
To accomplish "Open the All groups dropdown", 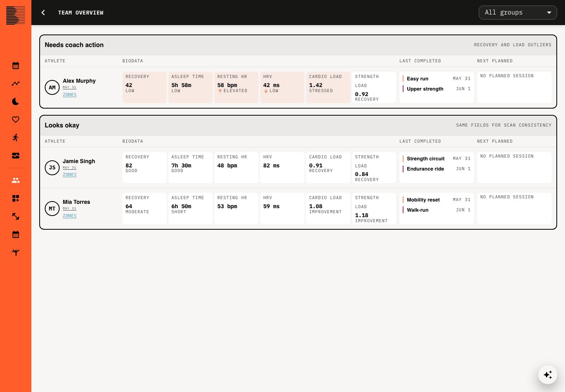I will pos(518,13).
